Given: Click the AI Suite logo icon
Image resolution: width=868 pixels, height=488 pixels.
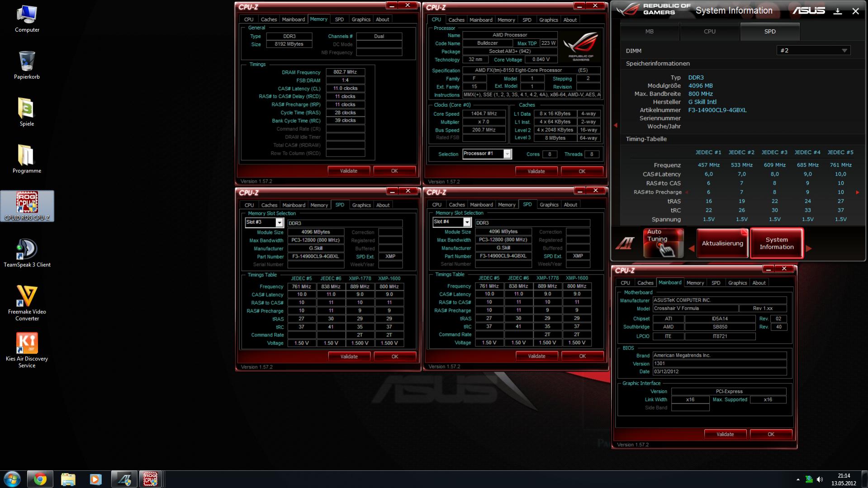Looking at the screenshot, I should tap(625, 244).
